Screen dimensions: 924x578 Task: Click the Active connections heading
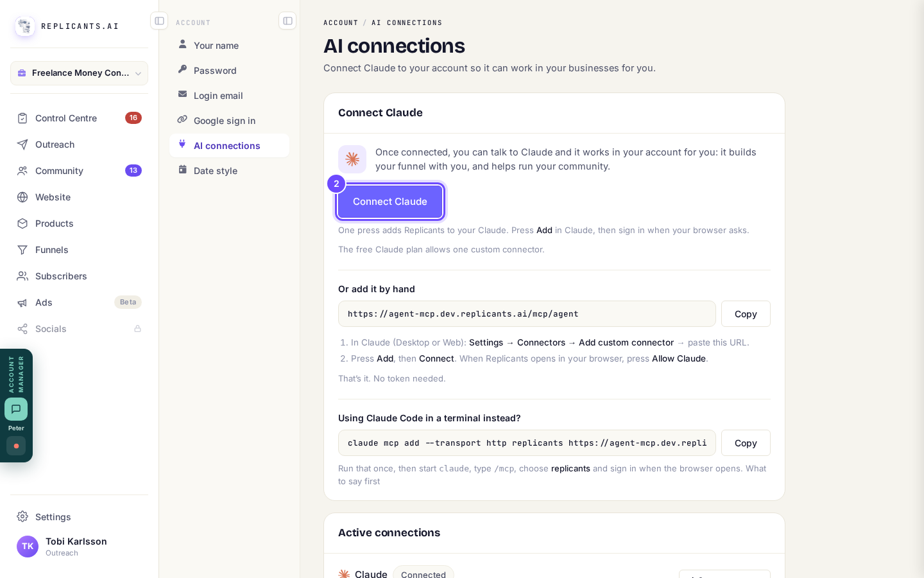389,532
